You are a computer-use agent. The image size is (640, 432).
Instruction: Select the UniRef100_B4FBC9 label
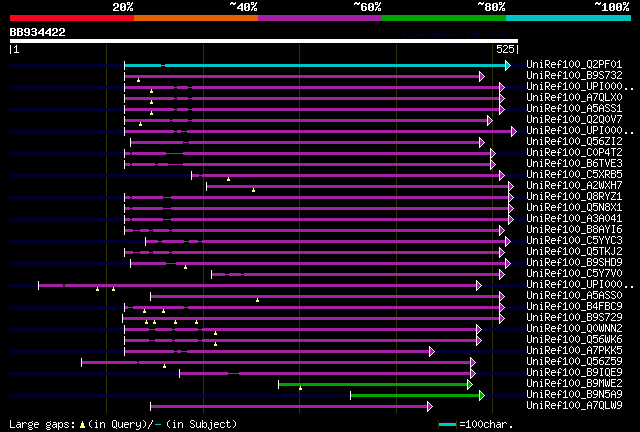pyautogui.click(x=574, y=307)
